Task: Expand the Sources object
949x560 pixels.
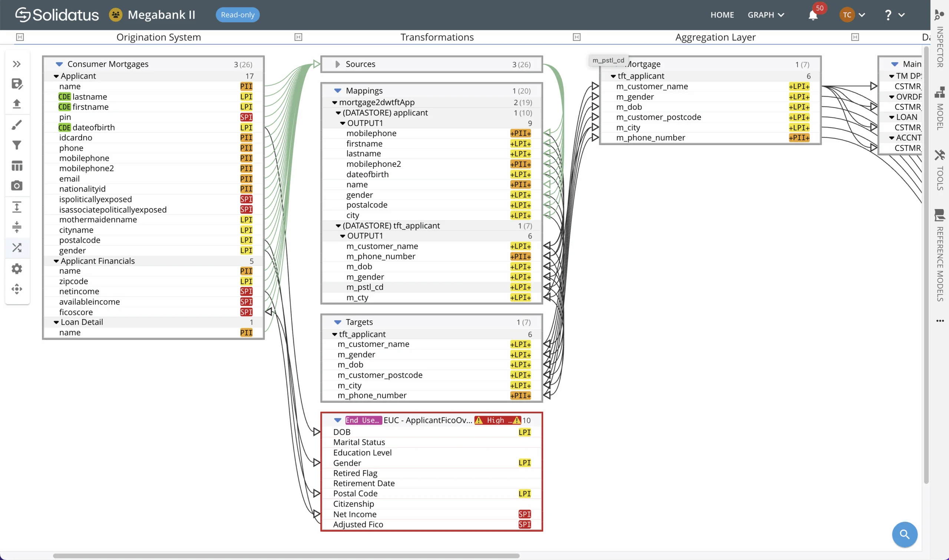Action: pyautogui.click(x=337, y=64)
